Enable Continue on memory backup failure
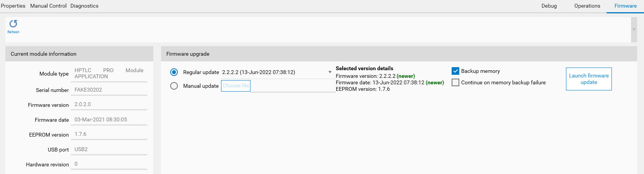This screenshot has height=174, width=644. (455, 82)
